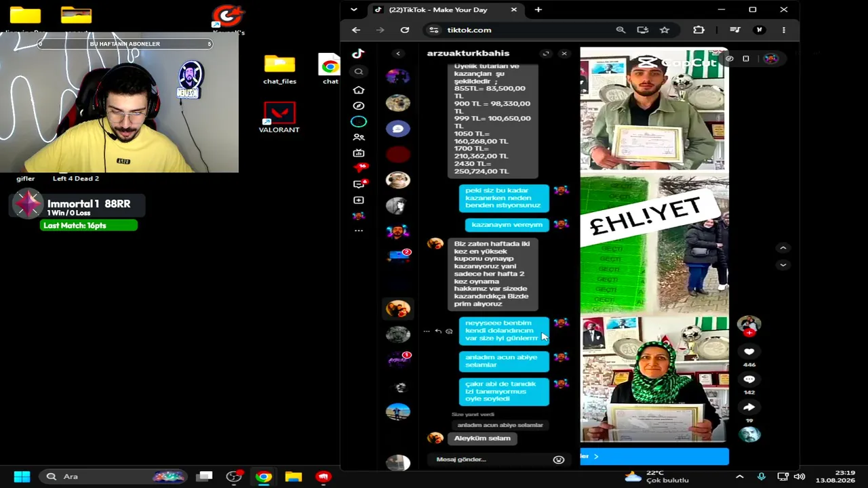Open File Explorer from the taskbar
Screen dimensions: 868x488
pyautogui.click(x=294, y=476)
